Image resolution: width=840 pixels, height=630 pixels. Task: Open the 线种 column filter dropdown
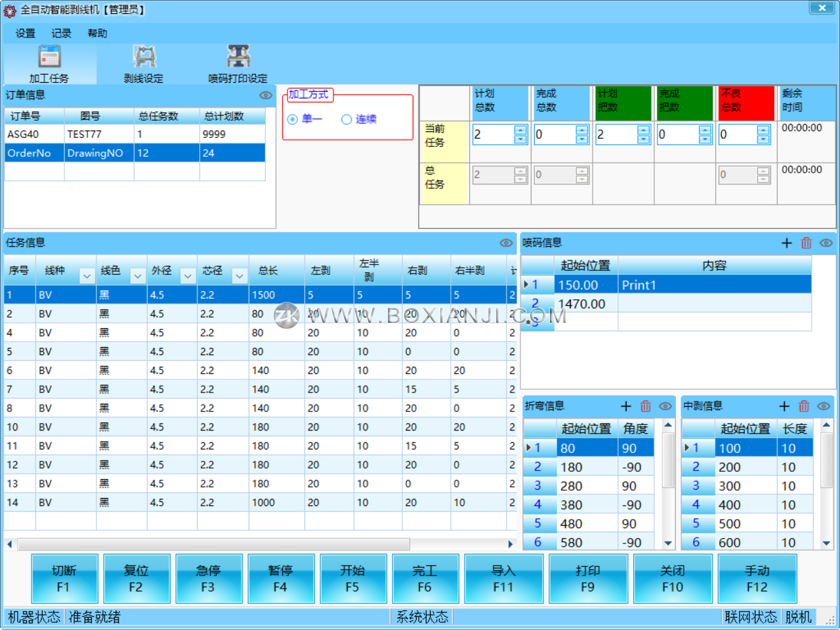click(87, 276)
